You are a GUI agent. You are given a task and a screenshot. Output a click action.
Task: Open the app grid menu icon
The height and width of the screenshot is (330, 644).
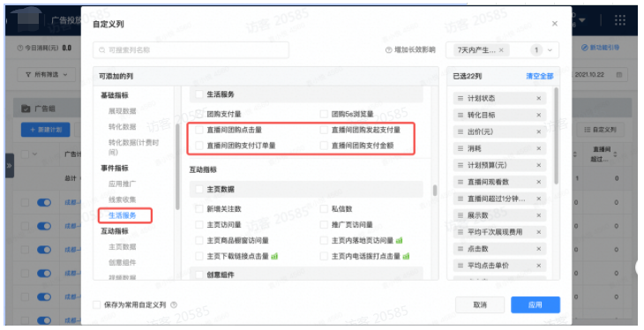click(620, 19)
